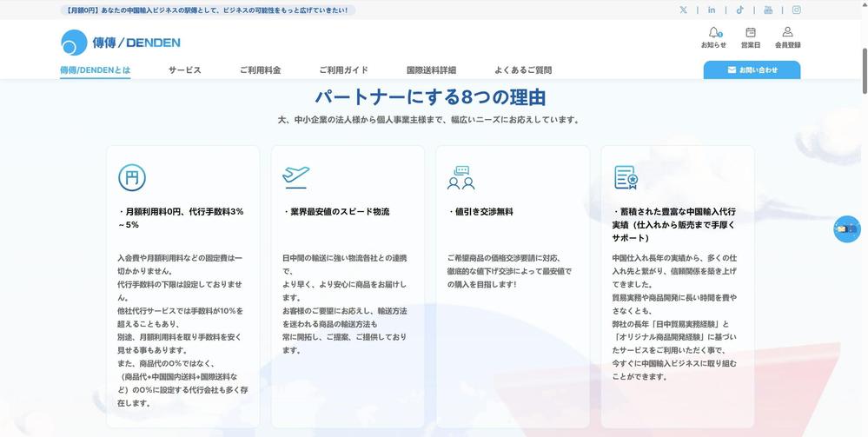Click the 【月額0円】 top banner announcement
868x437 pixels.
click(208, 10)
